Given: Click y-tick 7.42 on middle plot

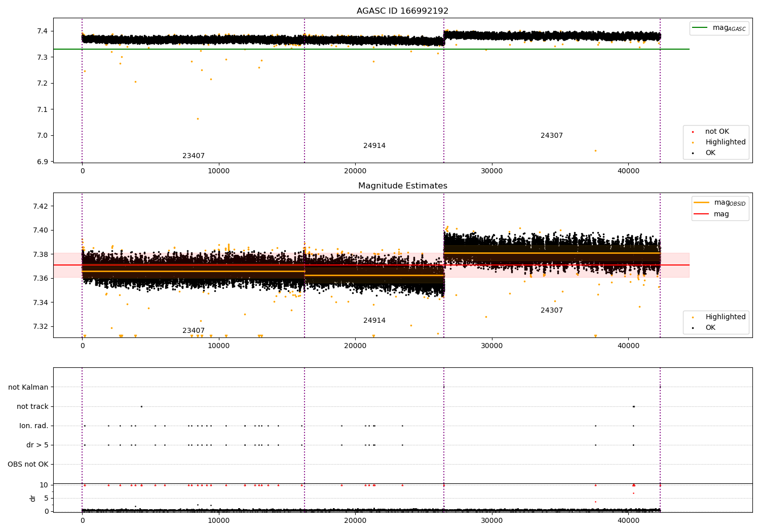Looking at the screenshot, I should point(41,206).
